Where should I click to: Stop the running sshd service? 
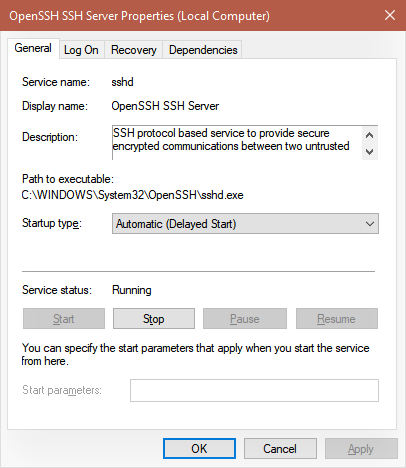click(x=154, y=319)
